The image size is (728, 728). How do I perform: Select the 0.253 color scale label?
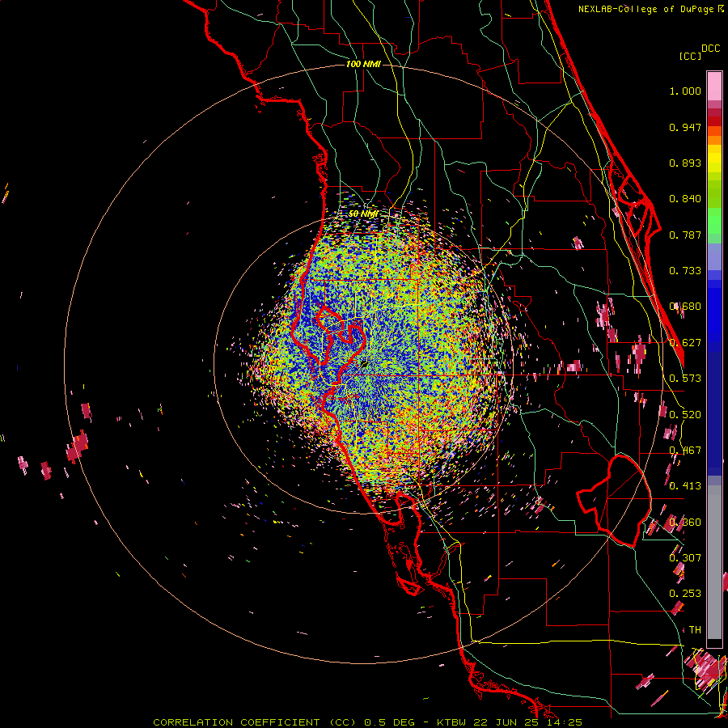coord(685,594)
